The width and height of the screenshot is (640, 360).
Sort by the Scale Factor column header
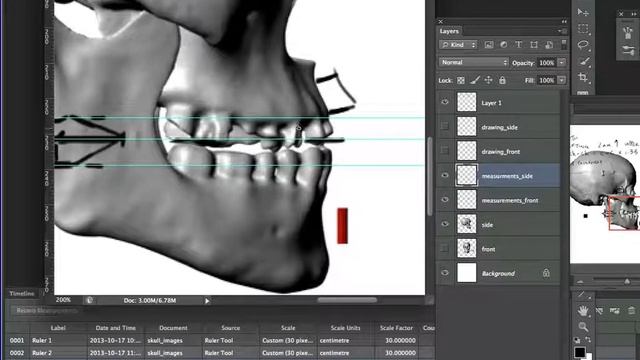[x=396, y=328]
